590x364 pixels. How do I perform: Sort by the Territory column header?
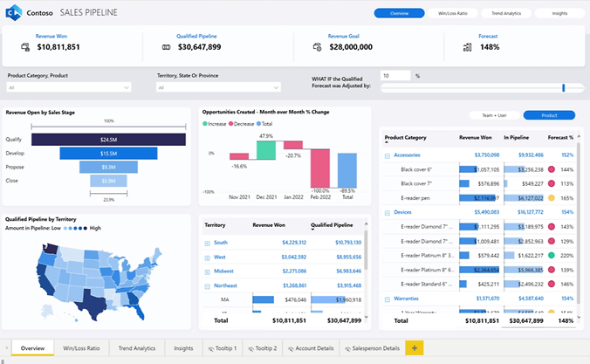click(215, 224)
